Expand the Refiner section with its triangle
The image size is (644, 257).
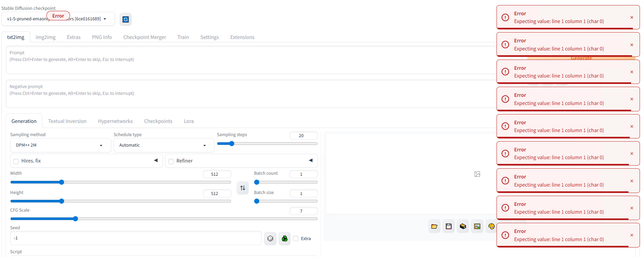(x=310, y=160)
